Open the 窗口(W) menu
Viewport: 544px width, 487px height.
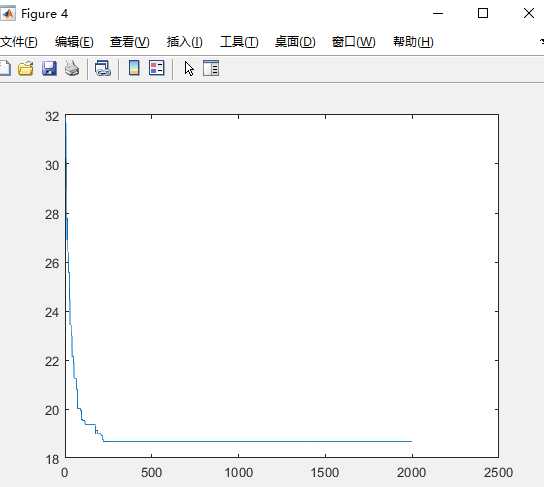point(354,42)
